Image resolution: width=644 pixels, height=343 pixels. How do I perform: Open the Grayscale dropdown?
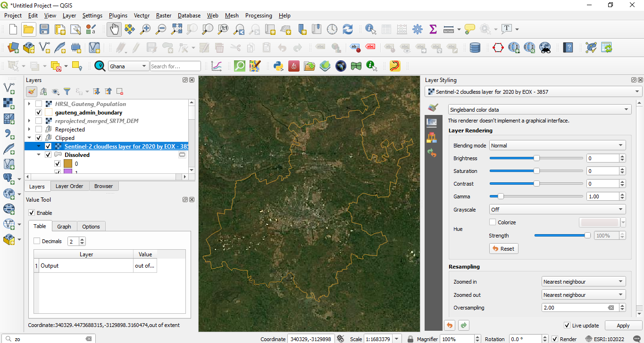pyautogui.click(x=558, y=209)
